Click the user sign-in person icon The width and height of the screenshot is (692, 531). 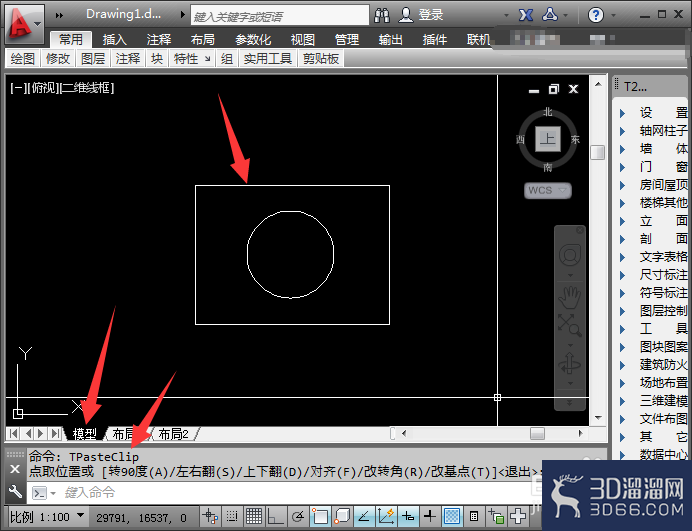(405, 15)
